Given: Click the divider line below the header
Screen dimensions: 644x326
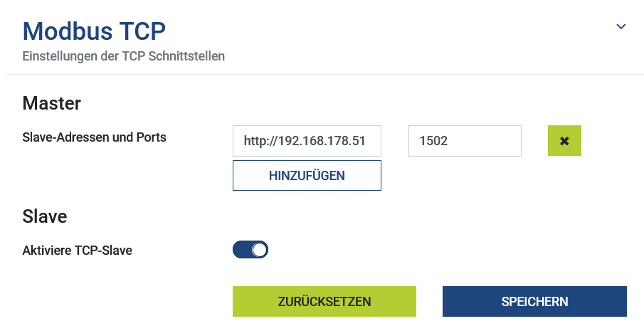Looking at the screenshot, I should point(324,74).
